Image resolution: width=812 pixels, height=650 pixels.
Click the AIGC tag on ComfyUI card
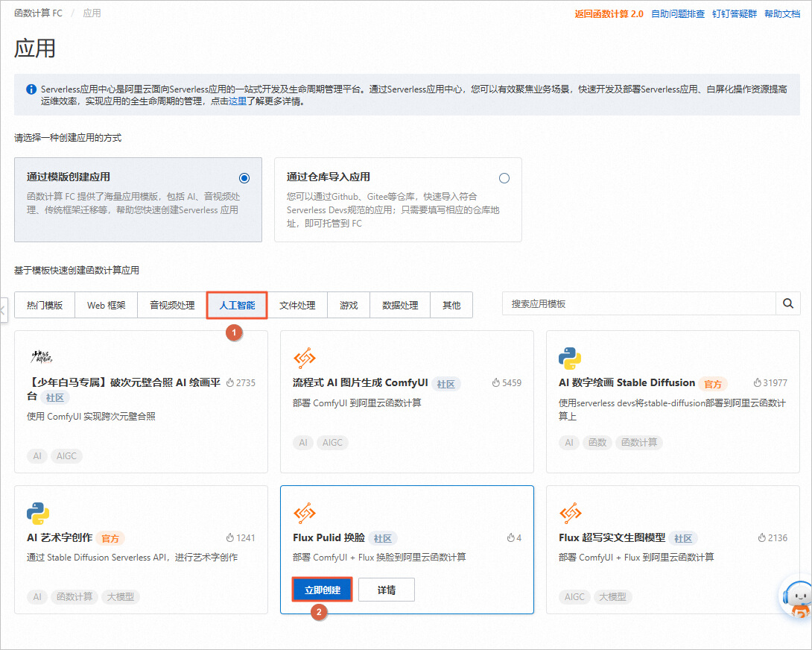pos(332,443)
